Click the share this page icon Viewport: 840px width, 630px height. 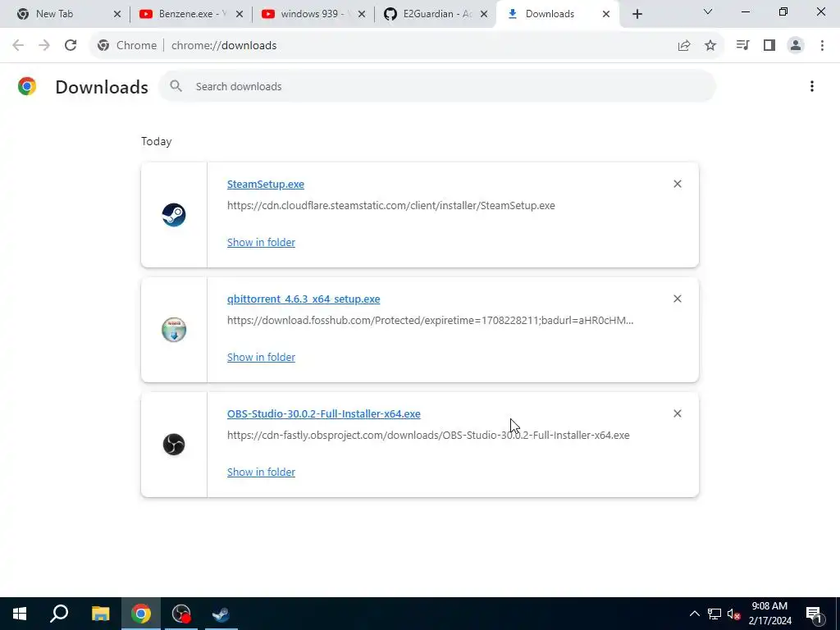[x=684, y=46]
